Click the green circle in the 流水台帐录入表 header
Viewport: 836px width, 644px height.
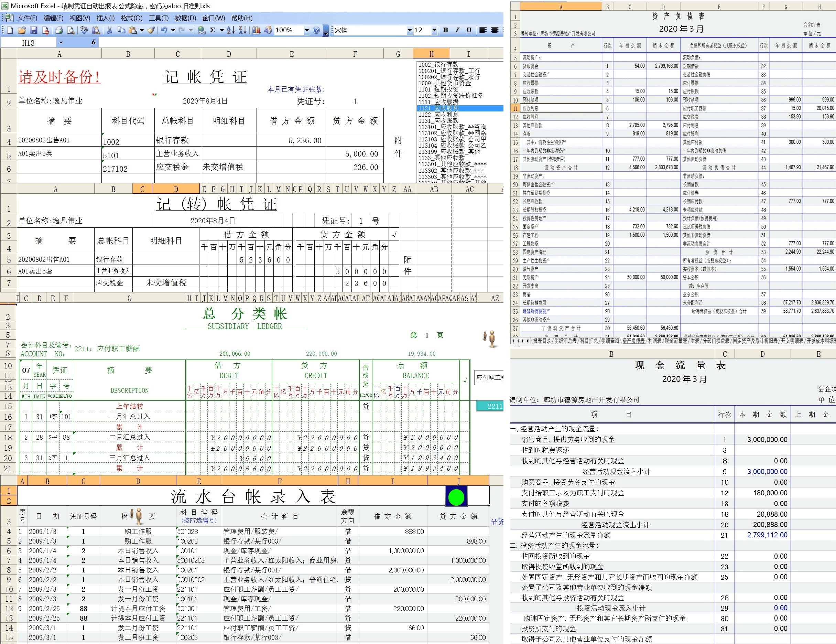456,497
